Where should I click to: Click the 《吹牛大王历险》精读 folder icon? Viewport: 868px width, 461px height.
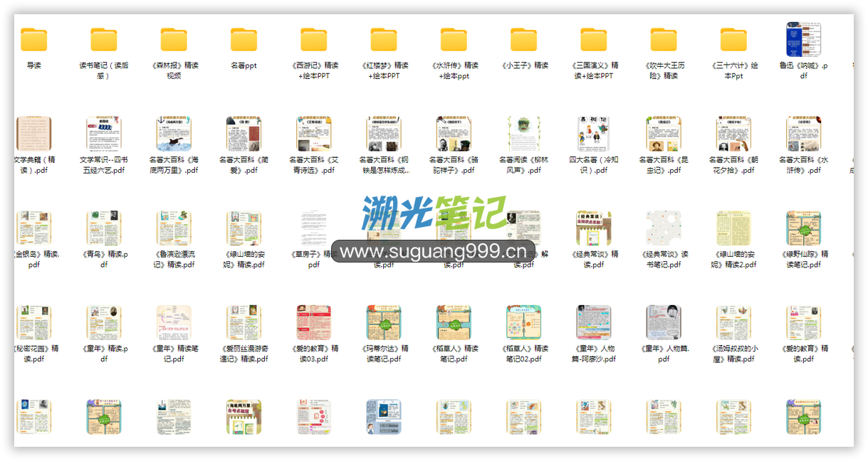(x=663, y=40)
